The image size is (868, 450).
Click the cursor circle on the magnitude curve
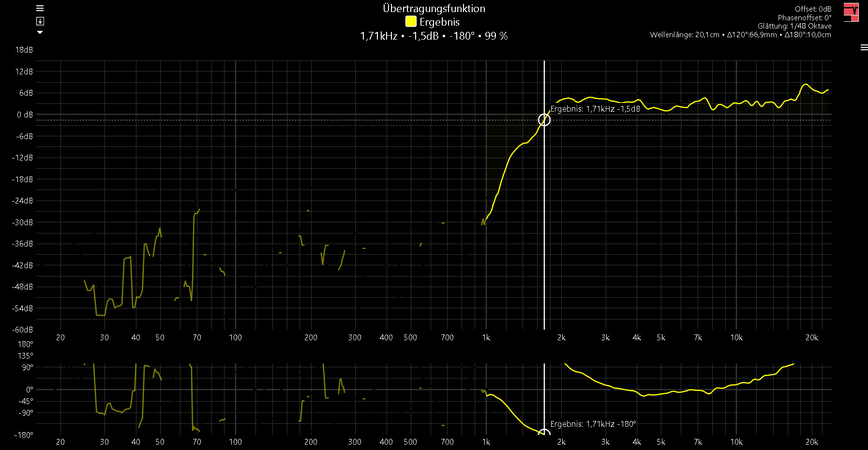tap(544, 120)
